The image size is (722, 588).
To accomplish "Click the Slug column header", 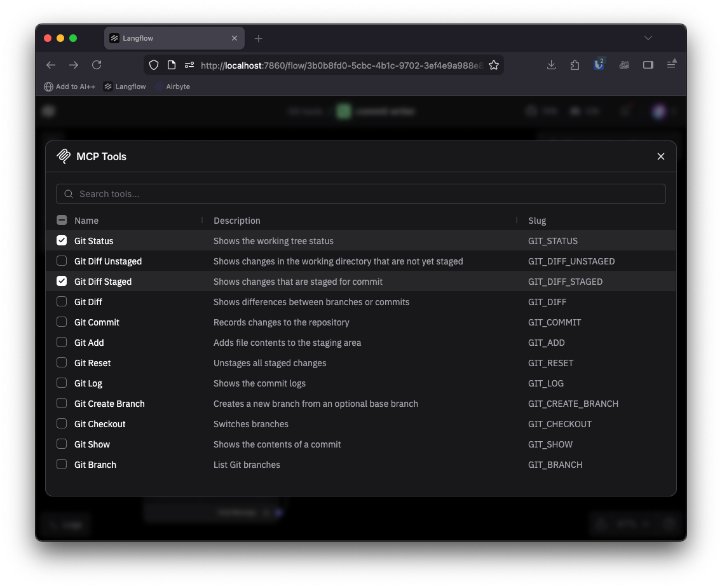I will [537, 221].
